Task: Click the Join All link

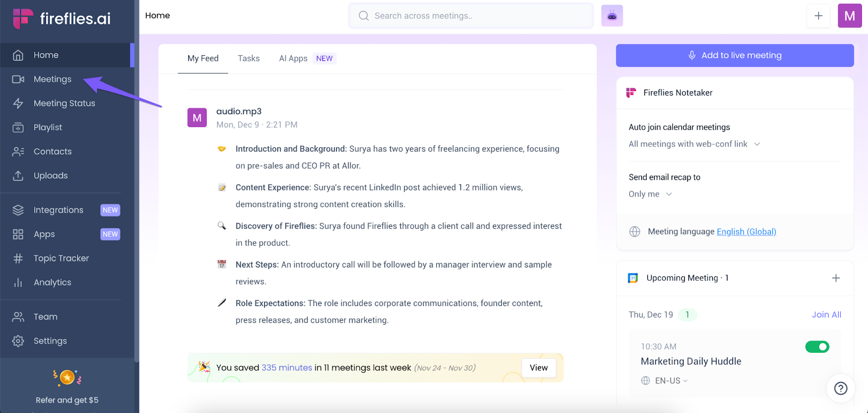Action: coord(827,315)
